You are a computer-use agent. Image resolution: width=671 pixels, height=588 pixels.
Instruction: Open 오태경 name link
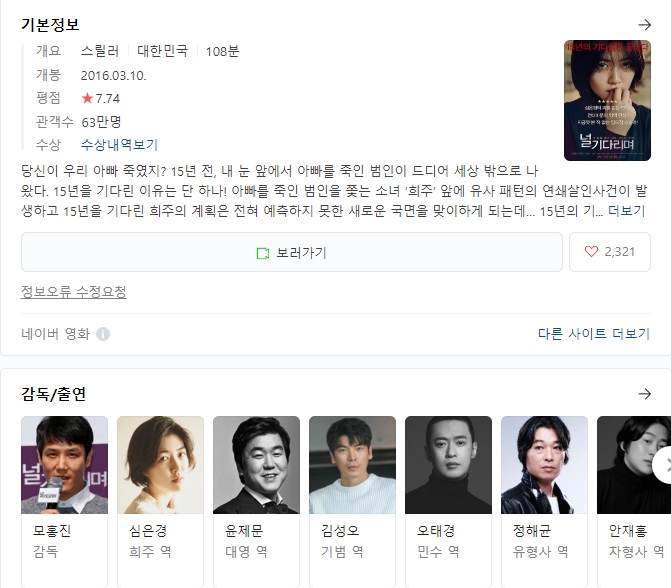[x=436, y=531]
